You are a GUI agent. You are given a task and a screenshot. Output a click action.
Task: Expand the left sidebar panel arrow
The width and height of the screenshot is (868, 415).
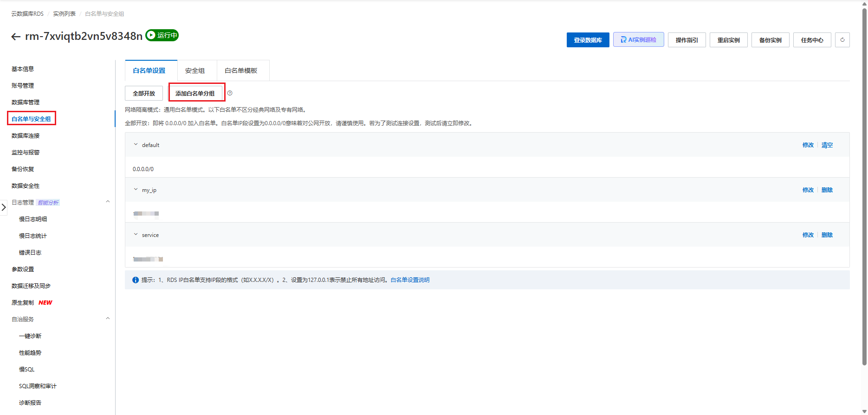click(x=4, y=207)
